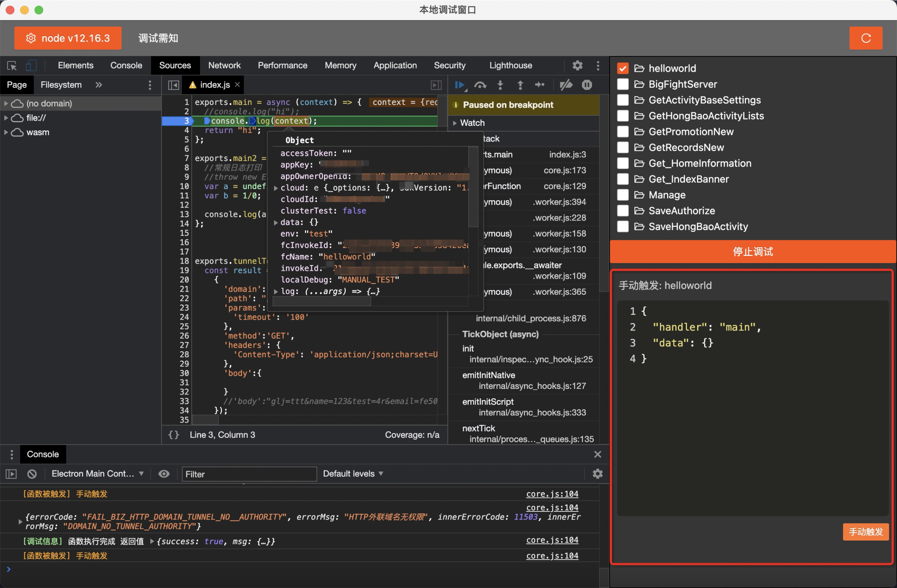Open console settings gear
Screen dimensions: 897x588
click(597, 474)
